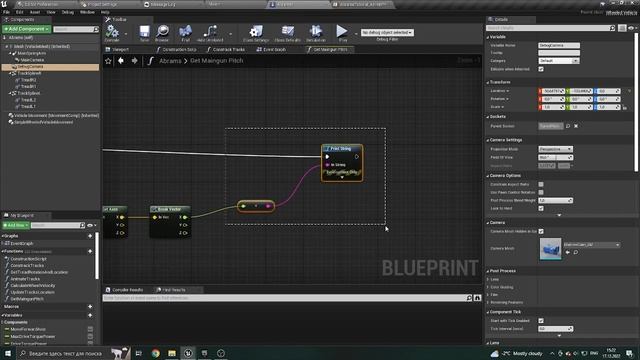
Task: Open the Window menu
Action: [87, 12]
